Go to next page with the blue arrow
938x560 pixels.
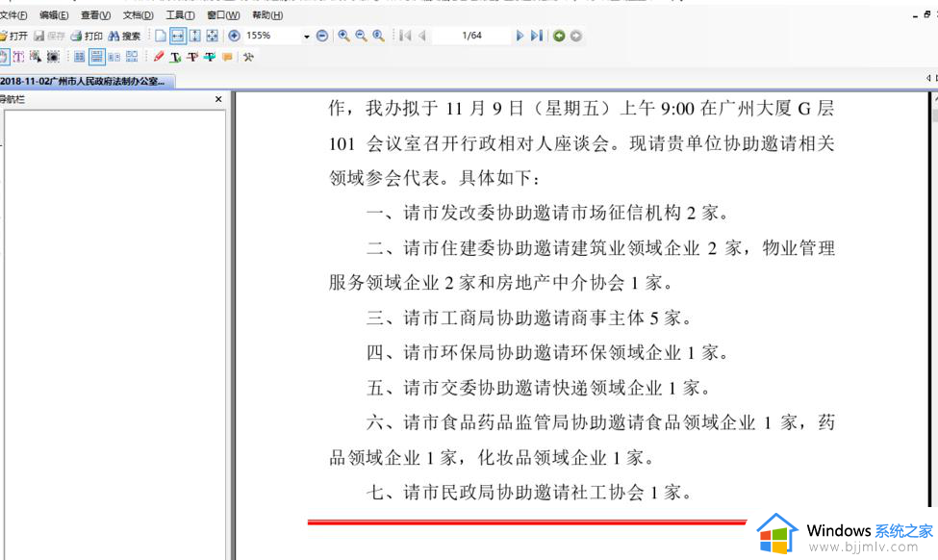520,36
